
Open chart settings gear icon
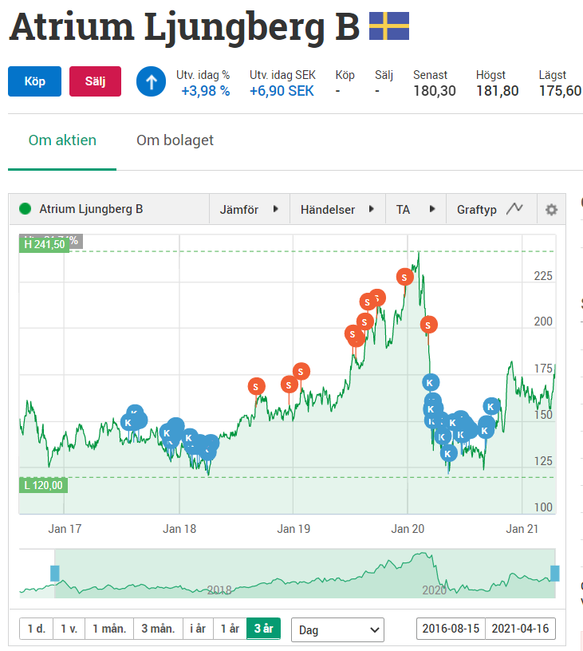point(551,210)
